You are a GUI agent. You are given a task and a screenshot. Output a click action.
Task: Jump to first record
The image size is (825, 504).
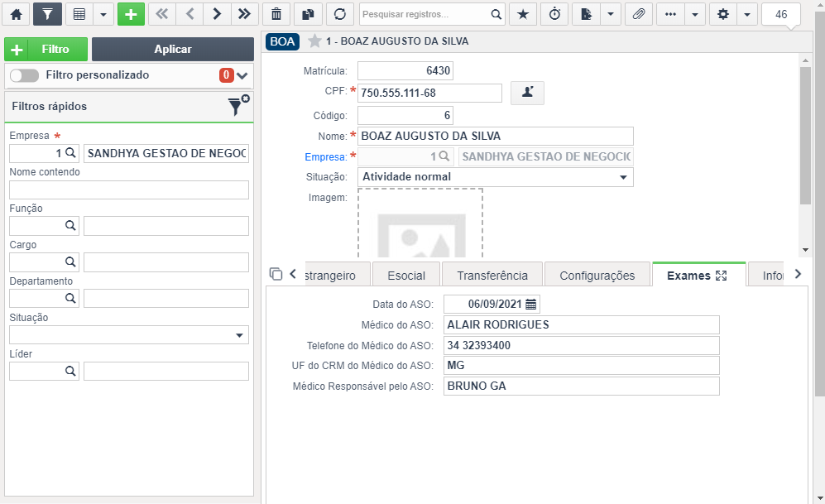tap(162, 14)
